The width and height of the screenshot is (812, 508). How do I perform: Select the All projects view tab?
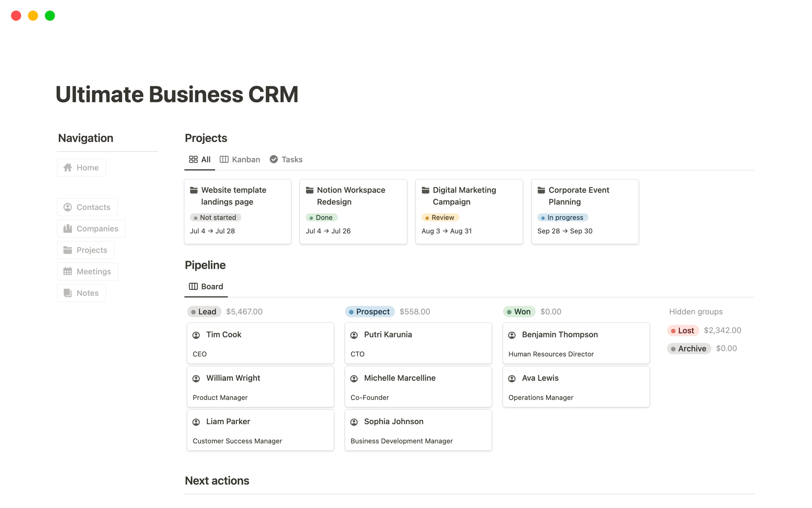[200, 160]
